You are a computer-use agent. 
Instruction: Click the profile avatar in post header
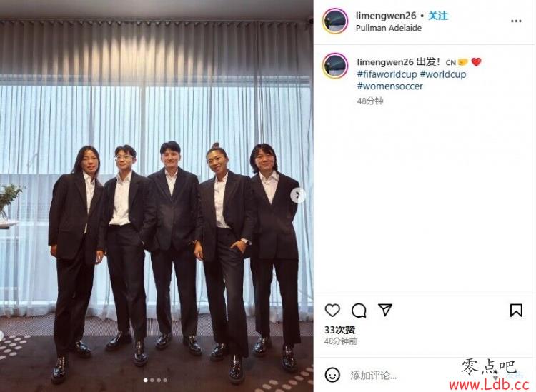pos(335,21)
